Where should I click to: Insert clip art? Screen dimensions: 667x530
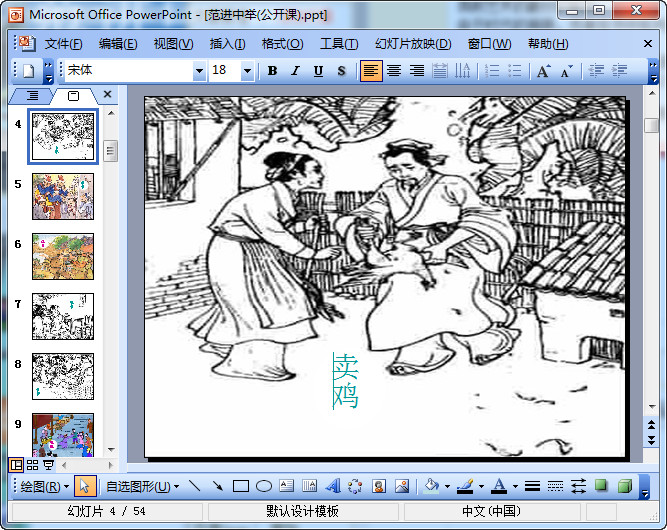(x=379, y=486)
